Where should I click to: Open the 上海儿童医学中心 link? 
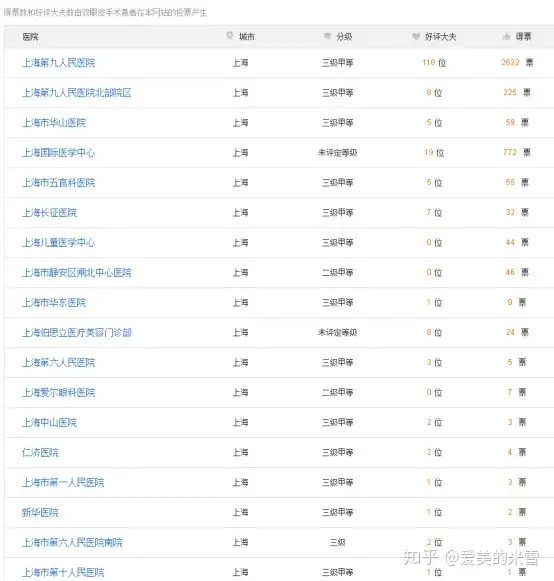pos(59,243)
